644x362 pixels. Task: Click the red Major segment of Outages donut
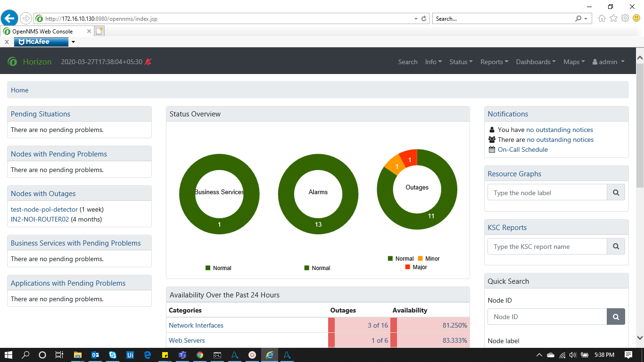[x=409, y=158]
